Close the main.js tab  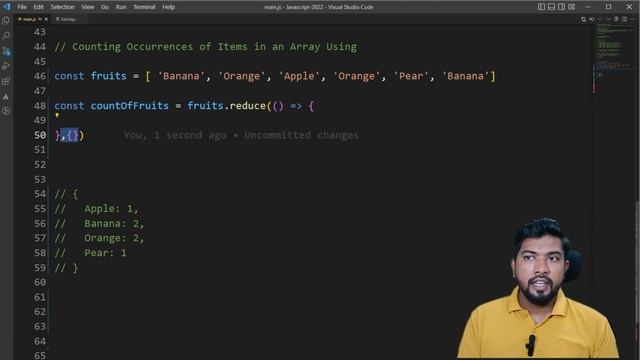click(x=46, y=19)
